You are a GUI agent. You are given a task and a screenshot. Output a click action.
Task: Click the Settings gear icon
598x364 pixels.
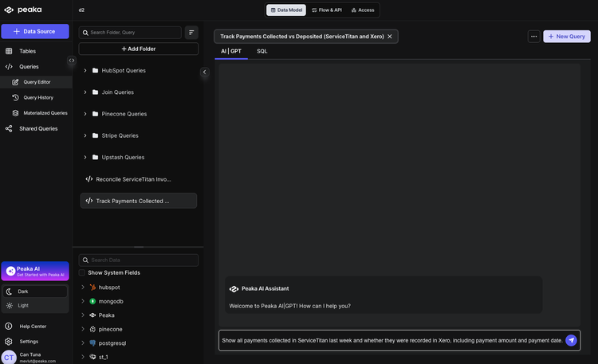pos(9,342)
